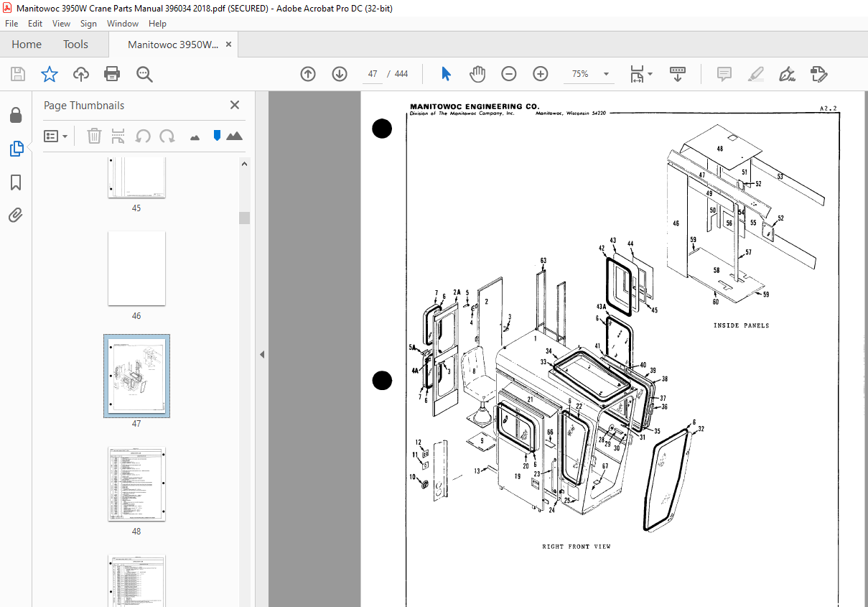Open the Bookmarks sidebar icon

point(16,182)
